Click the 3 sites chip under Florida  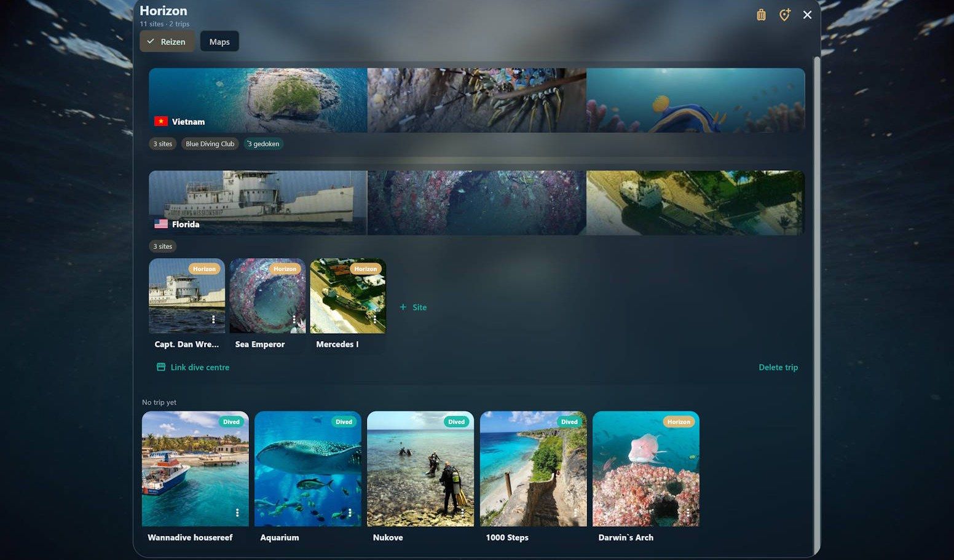click(x=163, y=246)
